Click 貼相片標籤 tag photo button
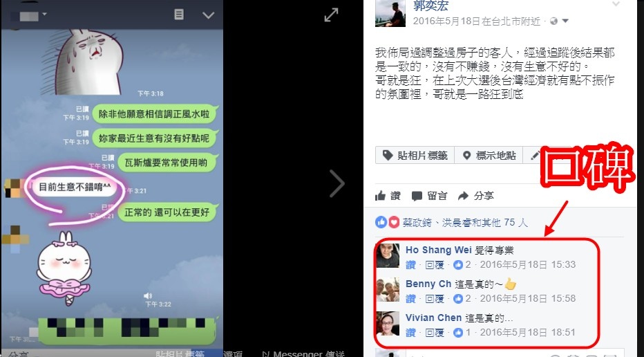 click(x=415, y=156)
